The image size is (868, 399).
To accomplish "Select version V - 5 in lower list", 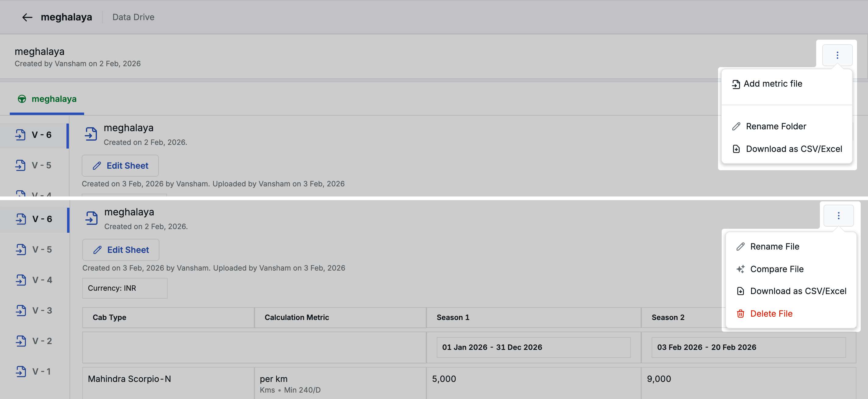I will pyautogui.click(x=42, y=250).
